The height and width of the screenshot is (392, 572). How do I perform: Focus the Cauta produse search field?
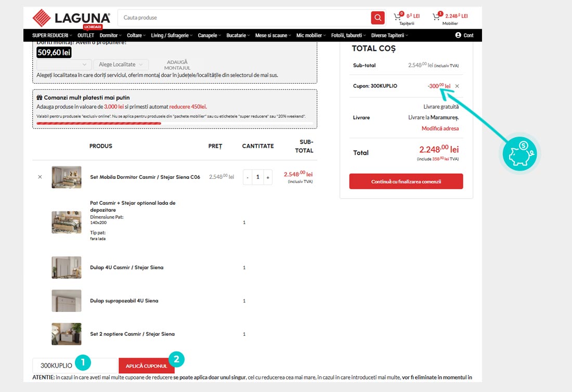[244, 18]
